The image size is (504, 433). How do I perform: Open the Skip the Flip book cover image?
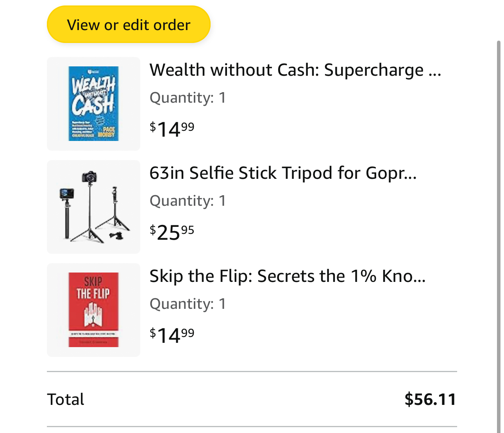tap(93, 310)
